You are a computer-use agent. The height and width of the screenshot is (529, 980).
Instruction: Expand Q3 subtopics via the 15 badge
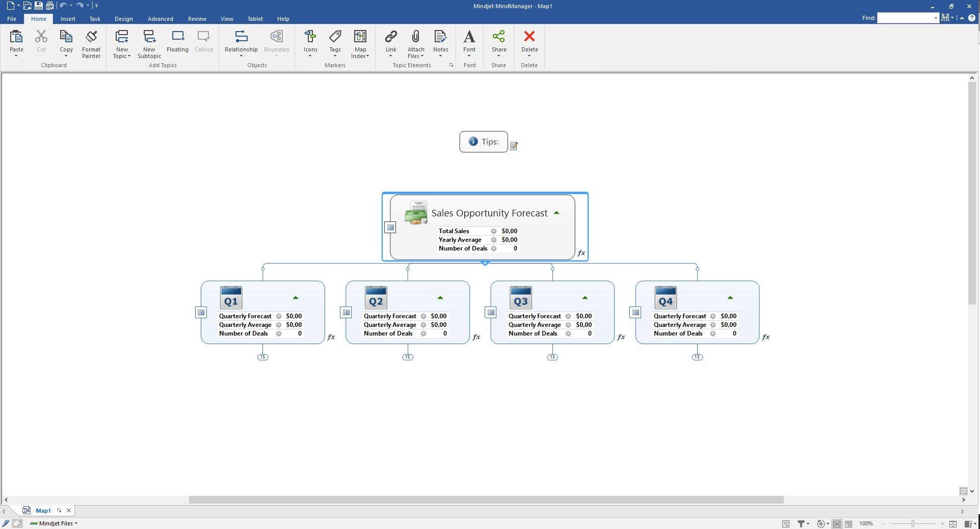(x=552, y=357)
